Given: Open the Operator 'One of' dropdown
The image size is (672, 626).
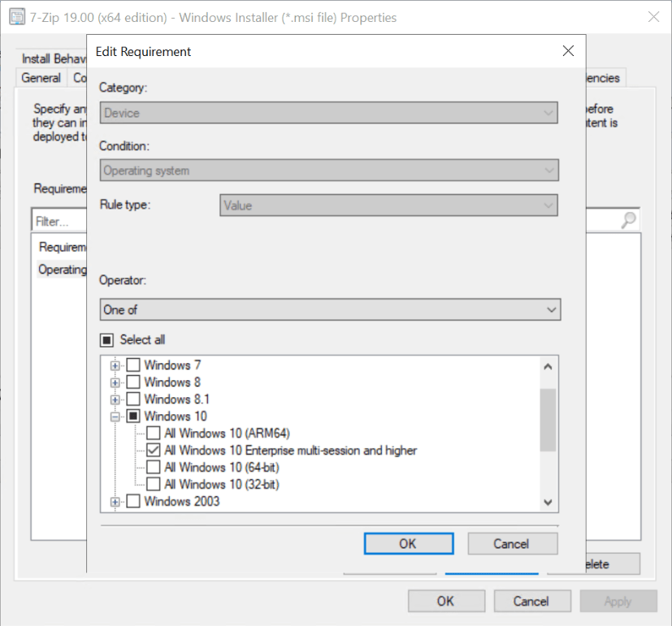Looking at the screenshot, I should 330,309.
